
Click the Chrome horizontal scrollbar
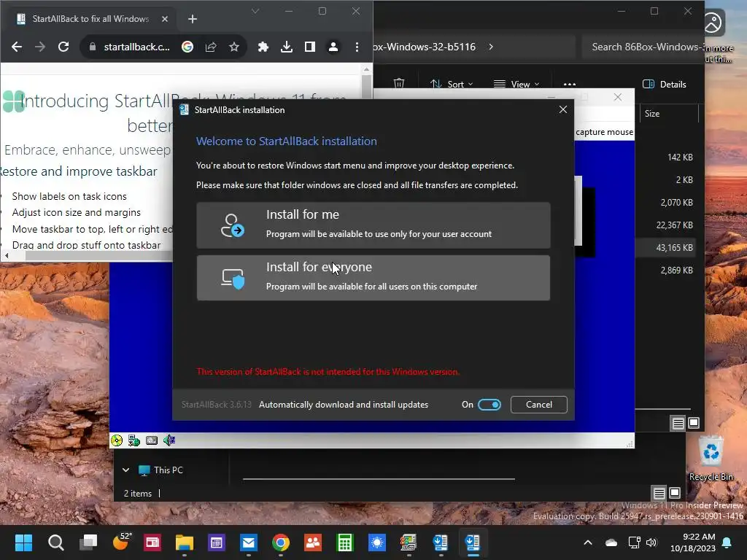(98, 256)
